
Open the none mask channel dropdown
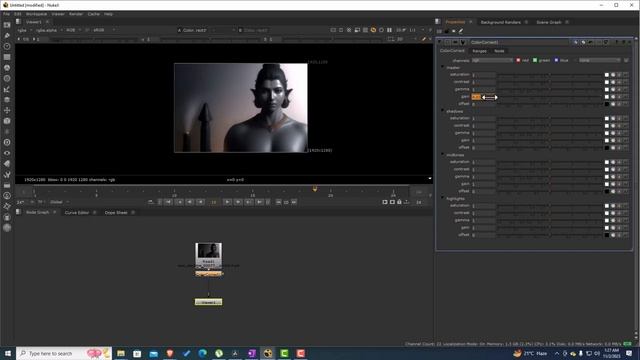point(600,60)
